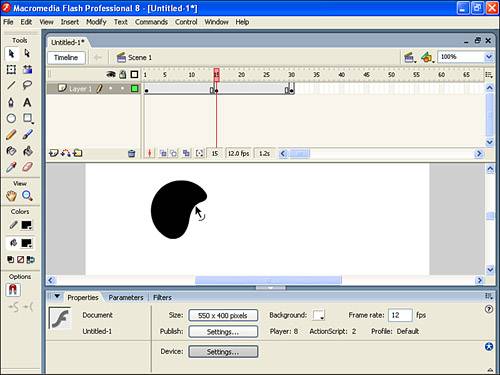Click Device Settings button

point(223,352)
